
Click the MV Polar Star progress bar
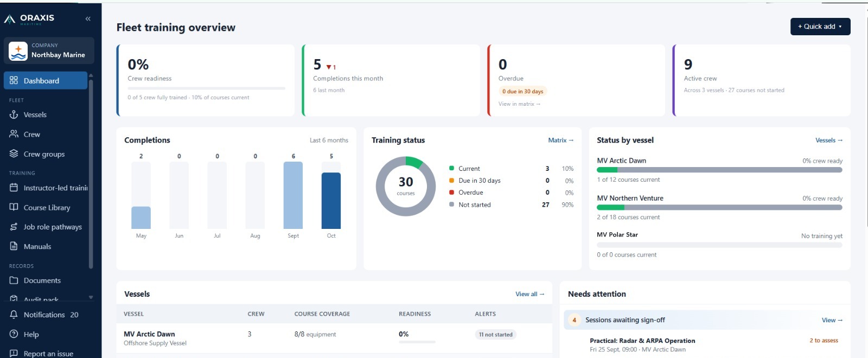pyautogui.click(x=719, y=245)
